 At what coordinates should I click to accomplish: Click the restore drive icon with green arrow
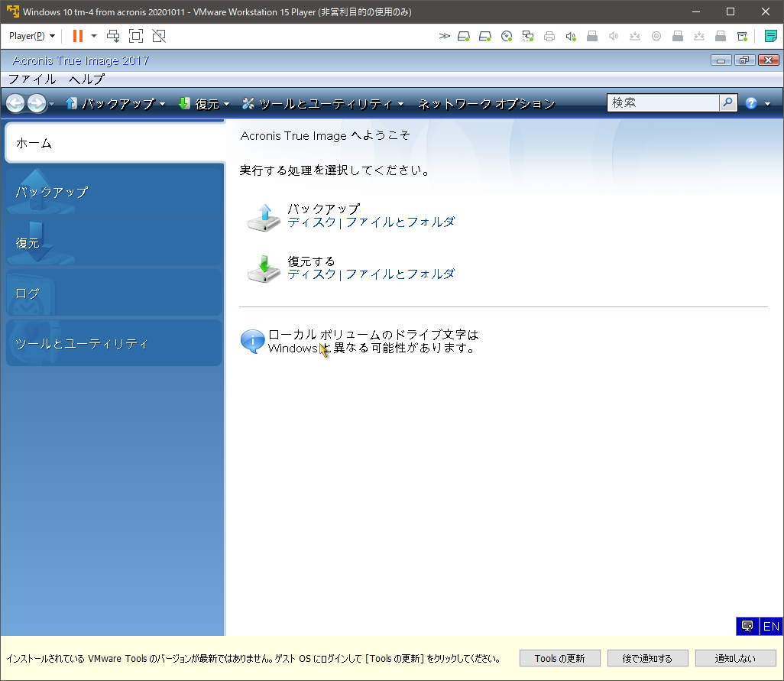tap(264, 269)
